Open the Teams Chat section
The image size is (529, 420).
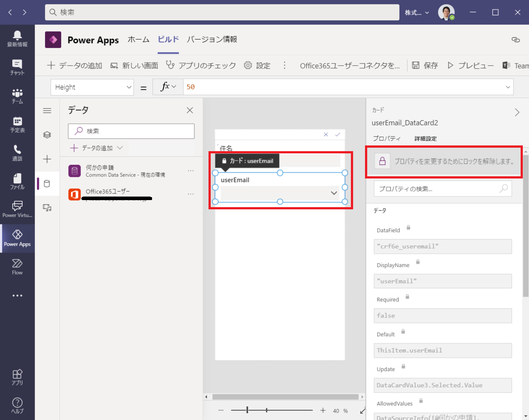(17, 67)
